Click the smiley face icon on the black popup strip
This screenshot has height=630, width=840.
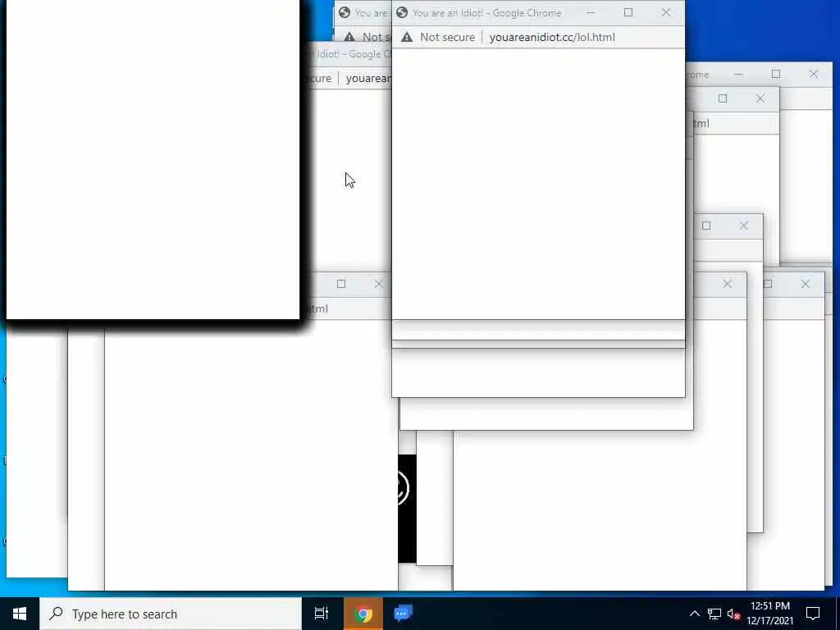click(x=404, y=487)
